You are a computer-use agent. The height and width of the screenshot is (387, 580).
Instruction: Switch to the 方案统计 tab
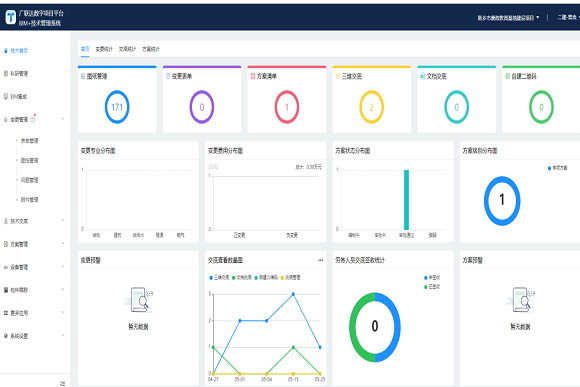(x=151, y=49)
